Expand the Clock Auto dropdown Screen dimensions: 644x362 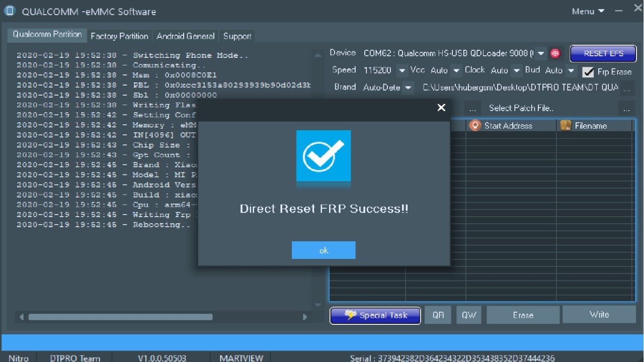pos(516,70)
